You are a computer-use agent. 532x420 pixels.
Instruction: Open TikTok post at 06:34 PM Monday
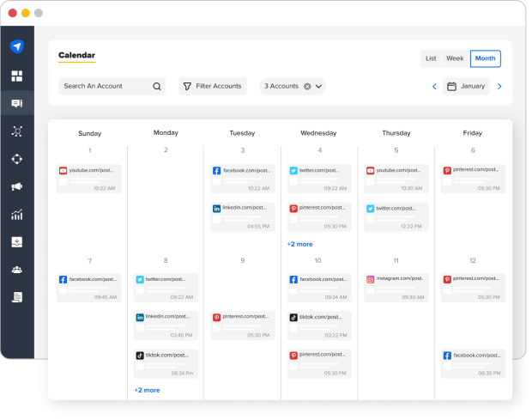tap(166, 363)
